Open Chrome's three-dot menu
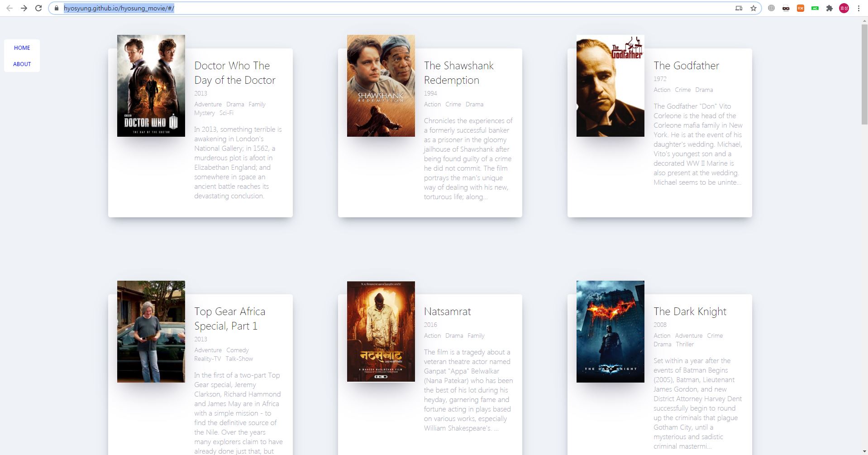This screenshot has height=455, width=868. (858, 8)
